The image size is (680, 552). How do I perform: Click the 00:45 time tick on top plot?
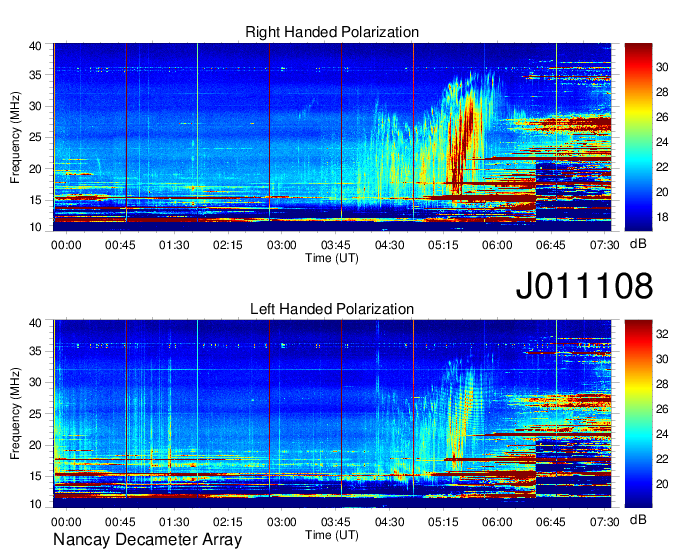pos(120,245)
